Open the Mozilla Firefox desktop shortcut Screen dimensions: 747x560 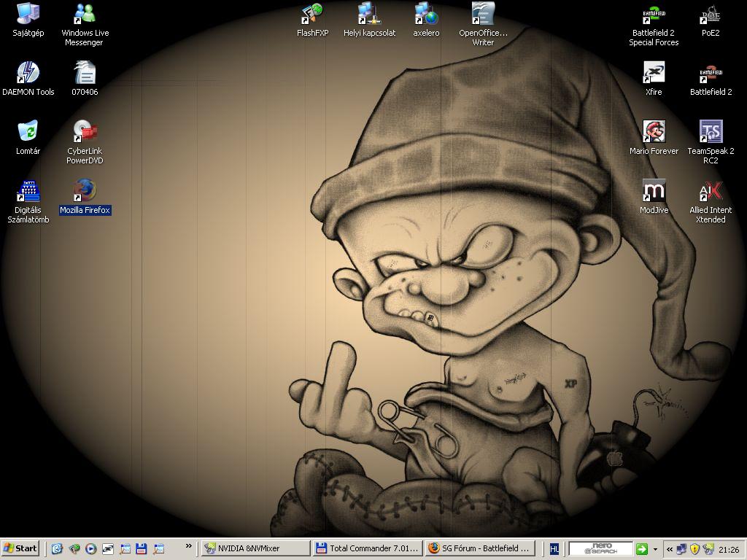pyautogui.click(x=85, y=191)
